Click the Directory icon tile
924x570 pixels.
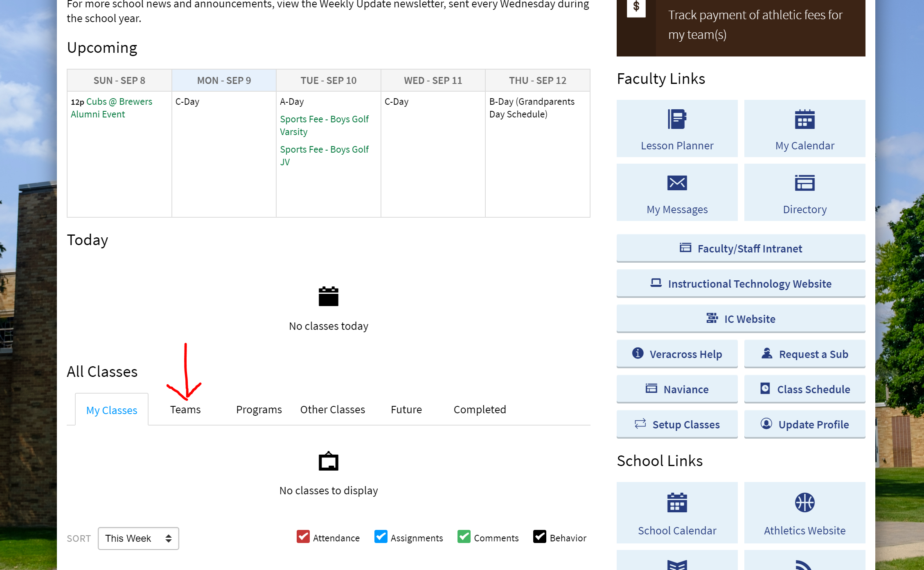tap(805, 183)
